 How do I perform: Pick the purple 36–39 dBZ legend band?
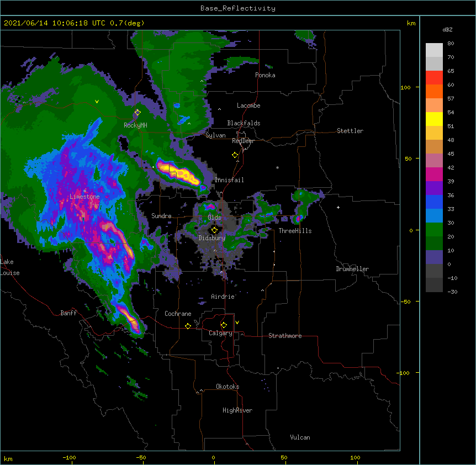pyautogui.click(x=434, y=188)
